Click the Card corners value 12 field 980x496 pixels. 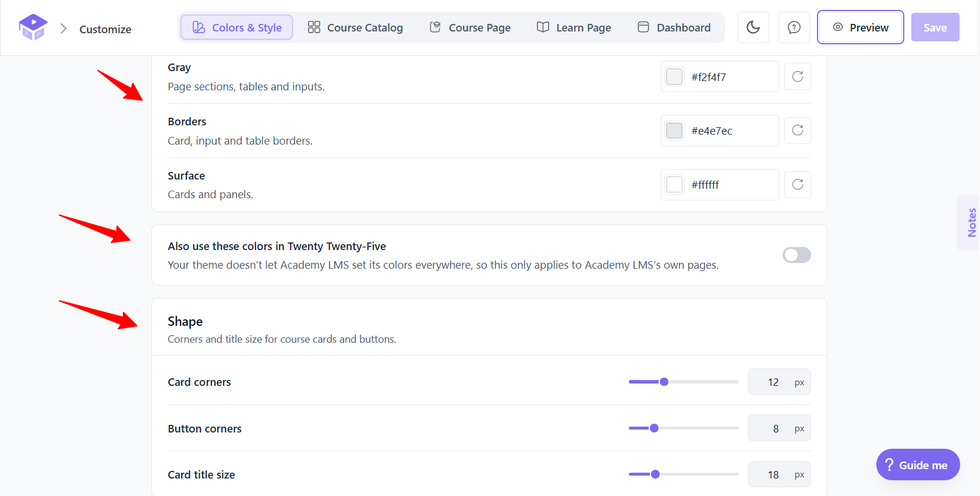(x=779, y=382)
